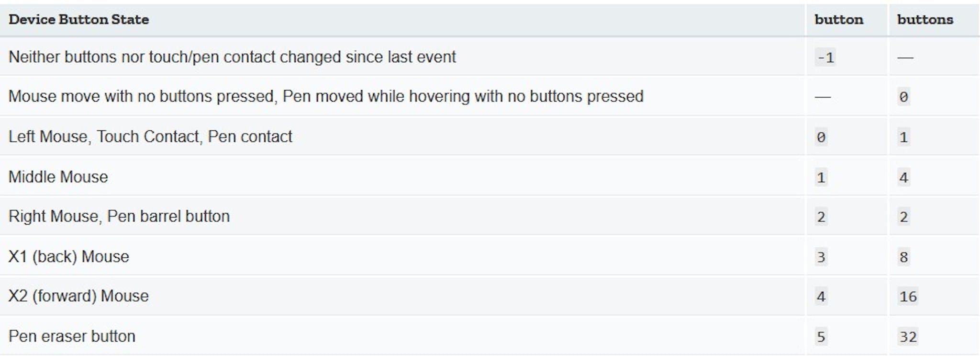Select the 0 value in the buttons column
Screen dimensions: 980x356
[903, 97]
